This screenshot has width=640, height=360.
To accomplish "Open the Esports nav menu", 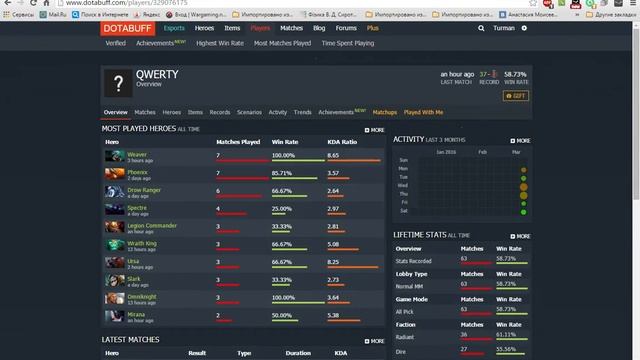I will tap(174, 28).
